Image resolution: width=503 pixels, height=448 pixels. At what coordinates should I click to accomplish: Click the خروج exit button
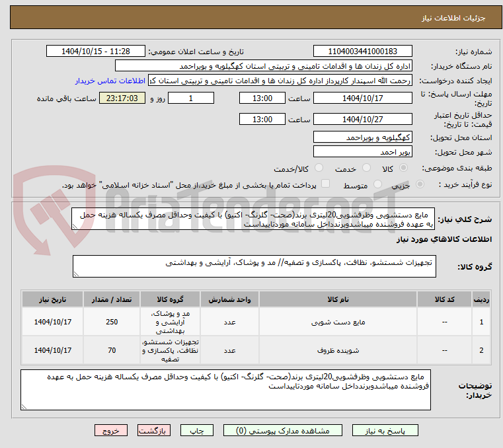tap(111, 431)
